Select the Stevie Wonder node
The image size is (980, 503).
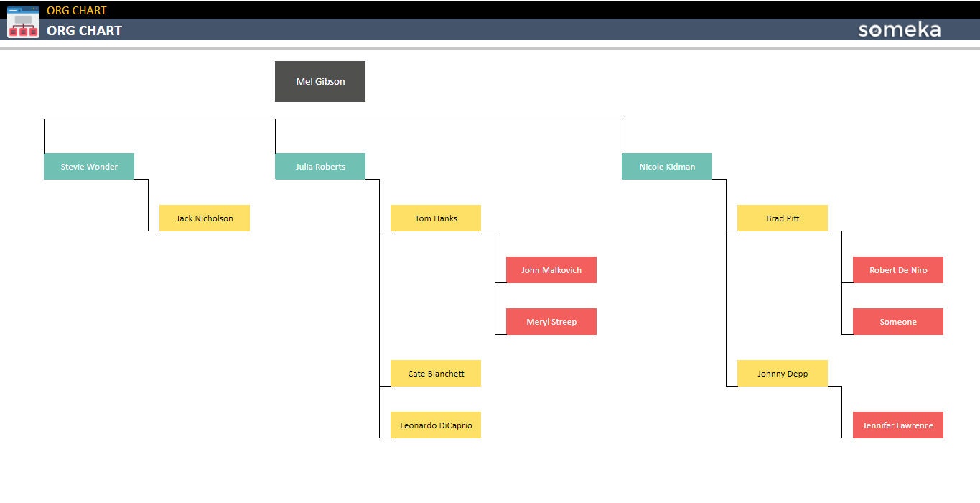(89, 166)
